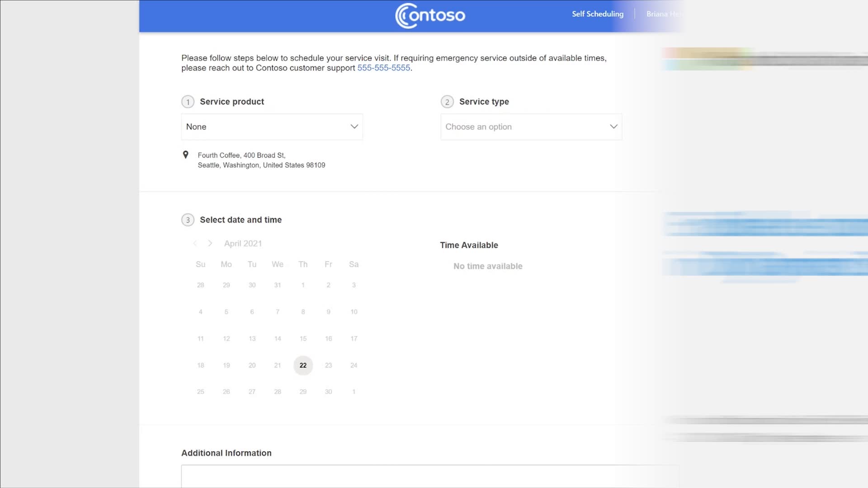The image size is (868, 488).
Task: Select April 8 on the calendar
Action: pyautogui.click(x=303, y=312)
